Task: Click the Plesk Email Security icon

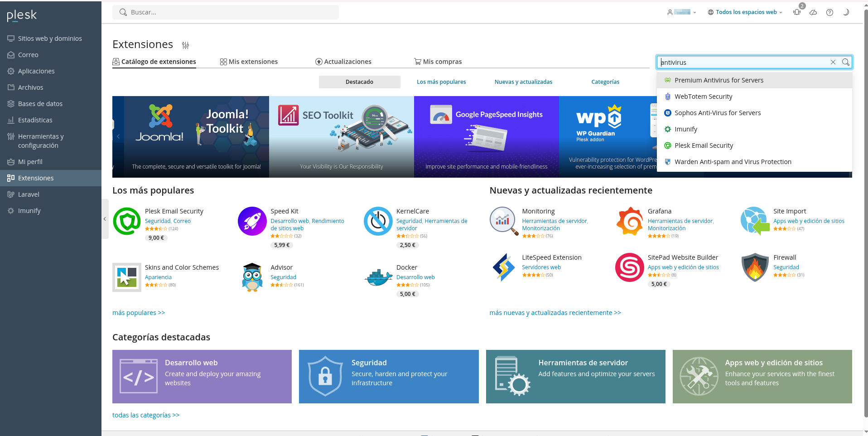Action: (x=127, y=221)
